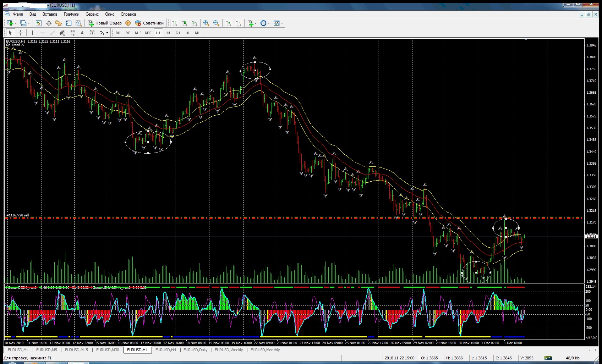The height and width of the screenshot is (364, 602).
Task: Toggle Chart Shift from right edge
Action: pyautogui.click(x=239, y=23)
